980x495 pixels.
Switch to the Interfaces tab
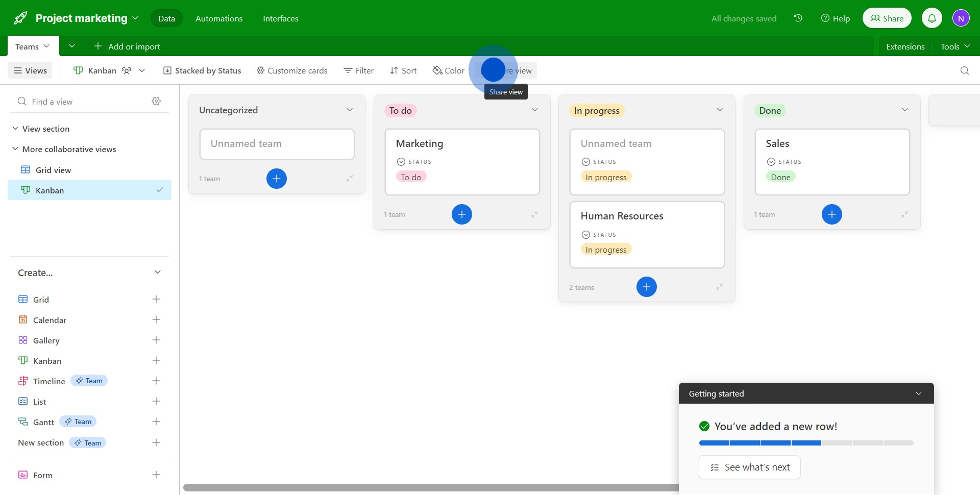pos(280,18)
